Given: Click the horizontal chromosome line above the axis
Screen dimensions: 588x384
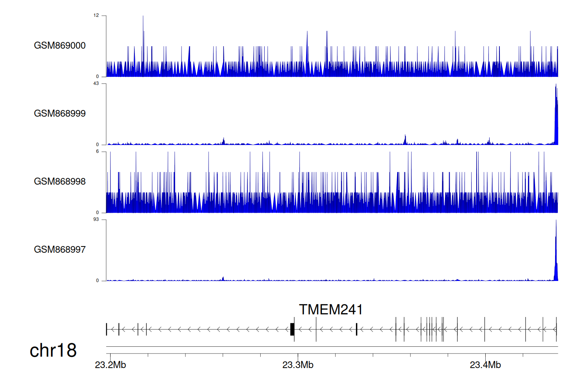Looking at the screenshot, I should 332,346.
